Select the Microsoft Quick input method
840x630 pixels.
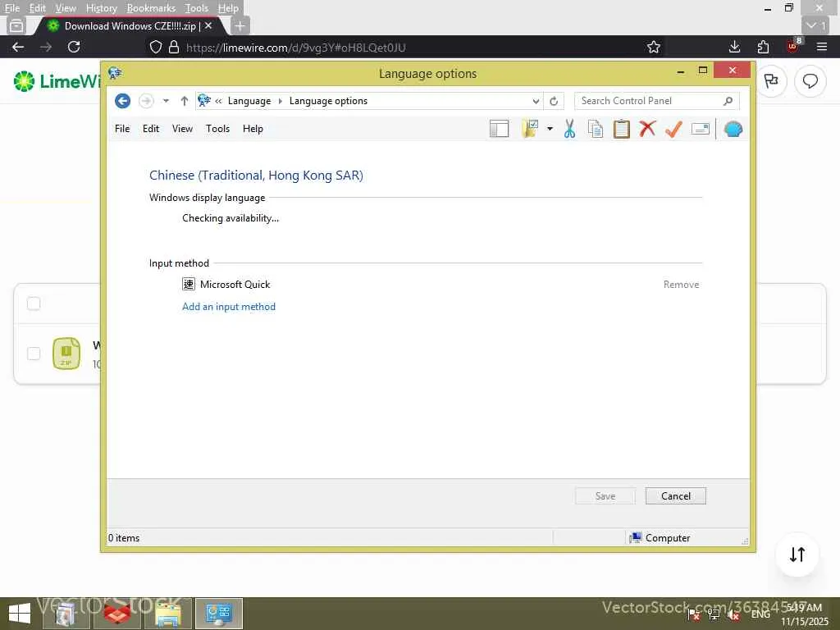(x=226, y=285)
